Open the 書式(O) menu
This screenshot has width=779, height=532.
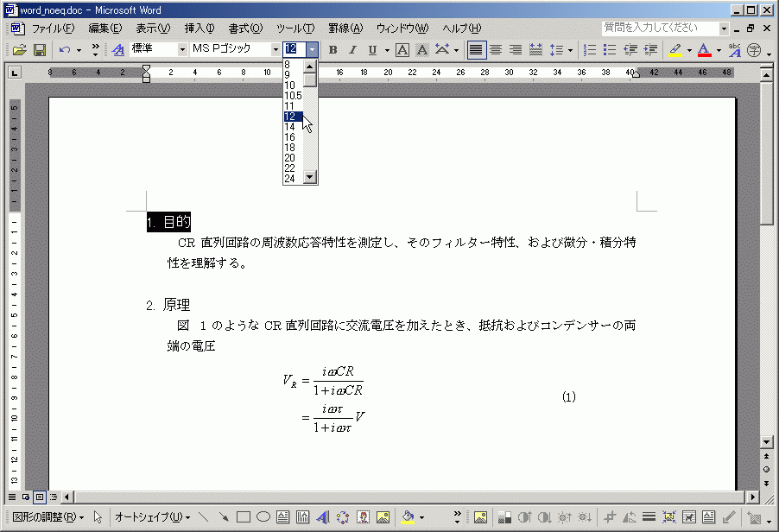tap(245, 28)
